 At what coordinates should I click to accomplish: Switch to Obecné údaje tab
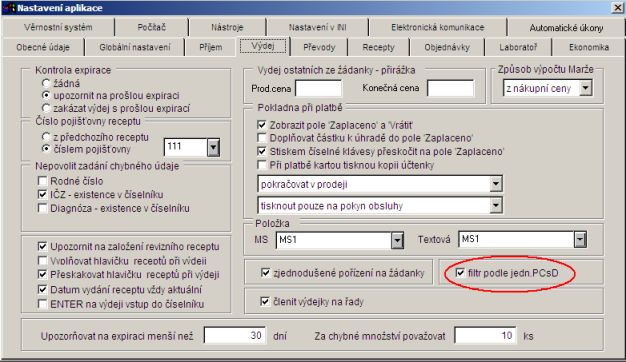[43, 47]
